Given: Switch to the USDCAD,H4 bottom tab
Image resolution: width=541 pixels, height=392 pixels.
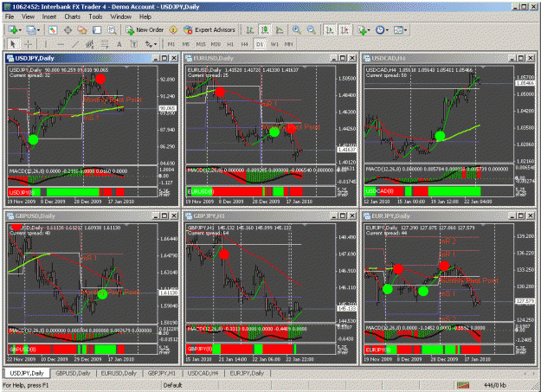Looking at the screenshot, I should click(x=203, y=373).
